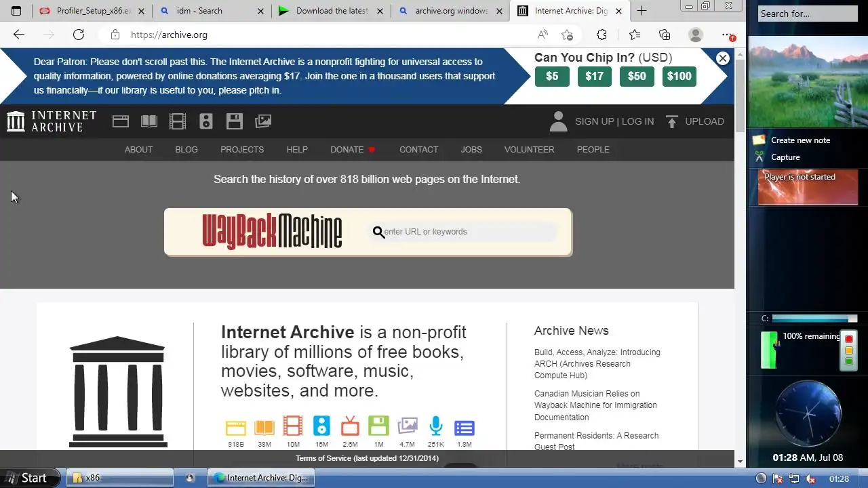Switch to the idm - Search tab

pyautogui.click(x=212, y=11)
